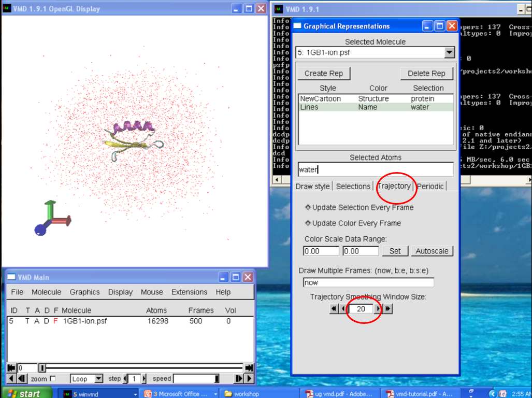The image size is (532, 398).
Task: Switch to the Selections tab
Action: [x=353, y=186]
